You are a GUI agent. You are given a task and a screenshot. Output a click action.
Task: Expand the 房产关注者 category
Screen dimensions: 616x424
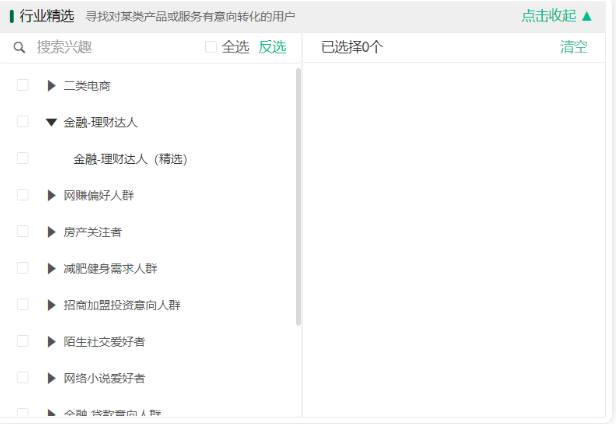pyautogui.click(x=51, y=232)
